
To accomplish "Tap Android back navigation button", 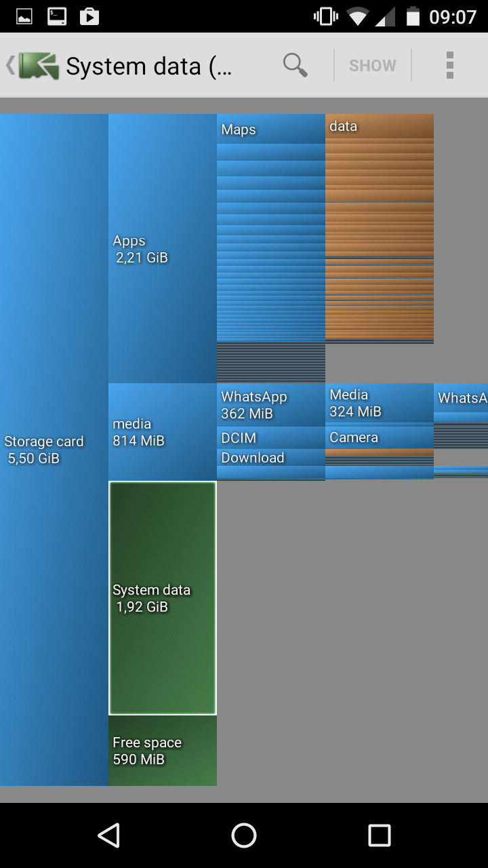I will coord(109,835).
